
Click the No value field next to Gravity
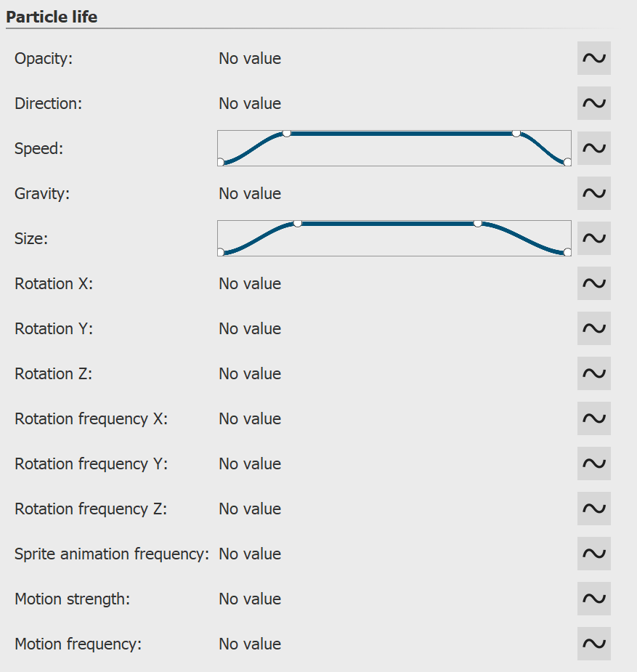(x=249, y=193)
